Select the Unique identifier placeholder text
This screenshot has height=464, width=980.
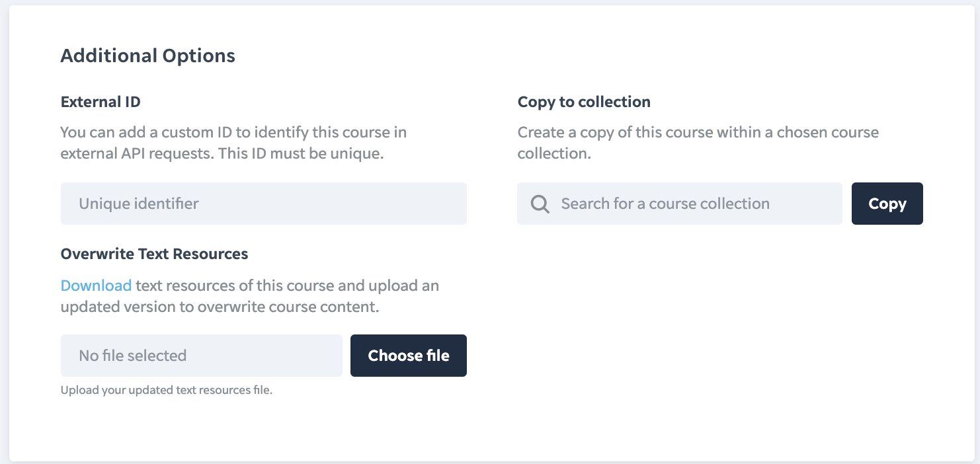[x=138, y=204]
